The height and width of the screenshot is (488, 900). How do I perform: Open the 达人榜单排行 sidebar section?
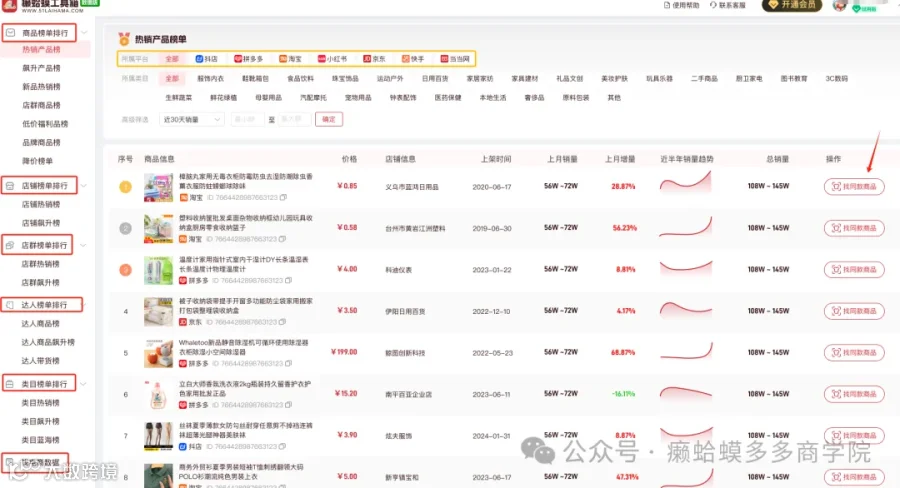tap(42, 305)
